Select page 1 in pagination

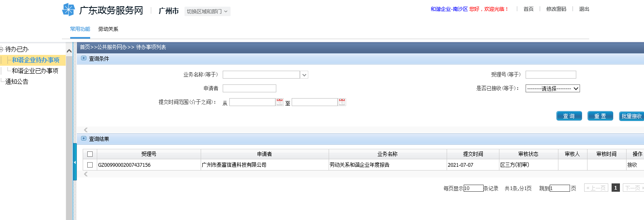pyautogui.click(x=616, y=188)
